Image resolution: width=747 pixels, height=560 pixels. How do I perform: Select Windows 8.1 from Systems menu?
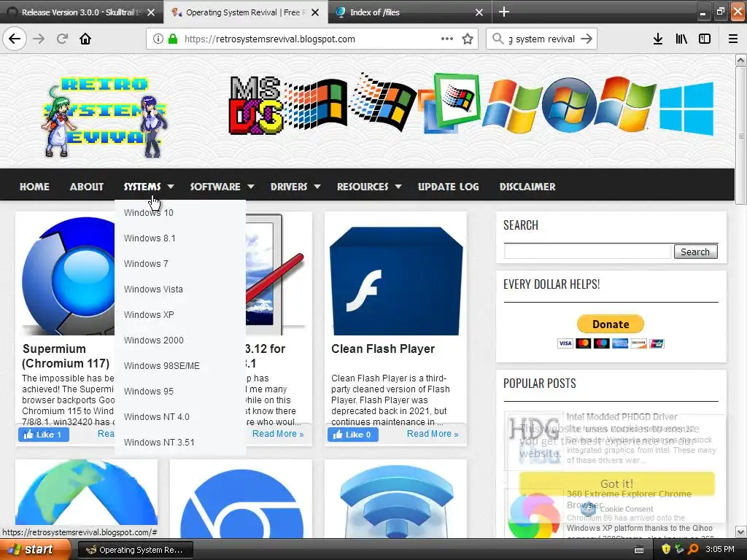click(180, 238)
